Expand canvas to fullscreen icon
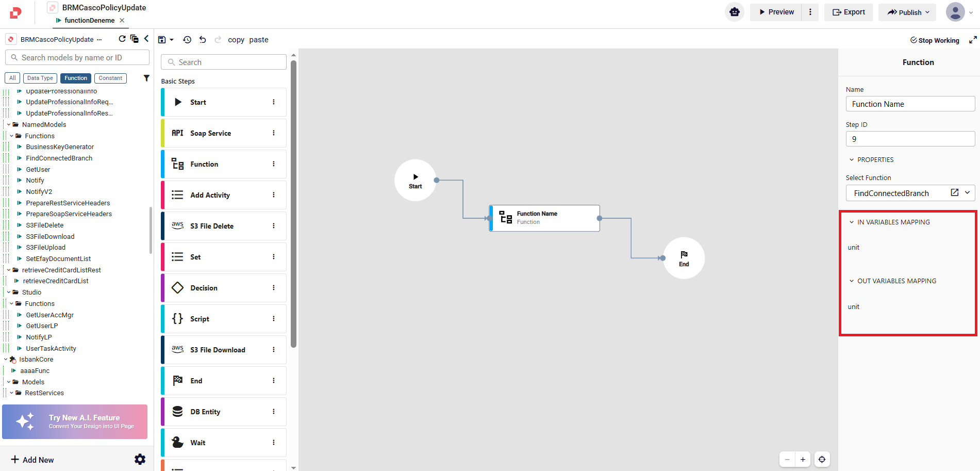Screen dimensions: 980x471 [x=973, y=40]
